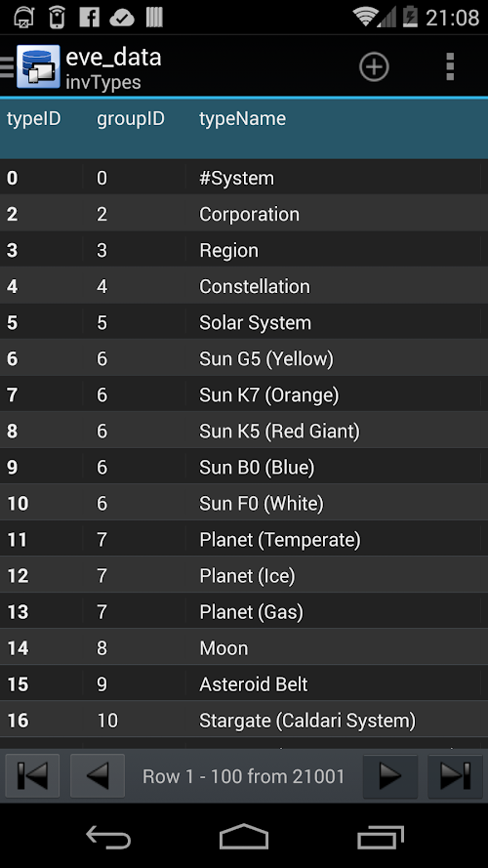The image size is (488, 868).
Task: Tap the eve_data database app icon
Action: click(x=38, y=67)
